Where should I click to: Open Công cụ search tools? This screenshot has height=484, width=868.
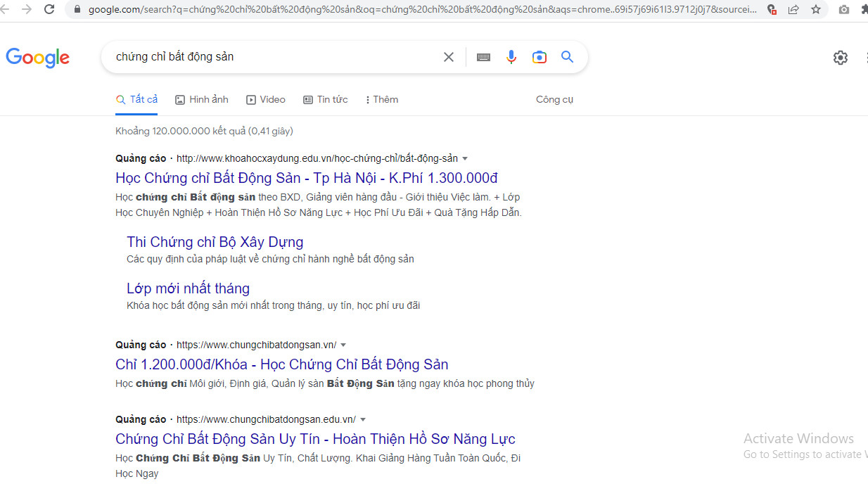(554, 100)
